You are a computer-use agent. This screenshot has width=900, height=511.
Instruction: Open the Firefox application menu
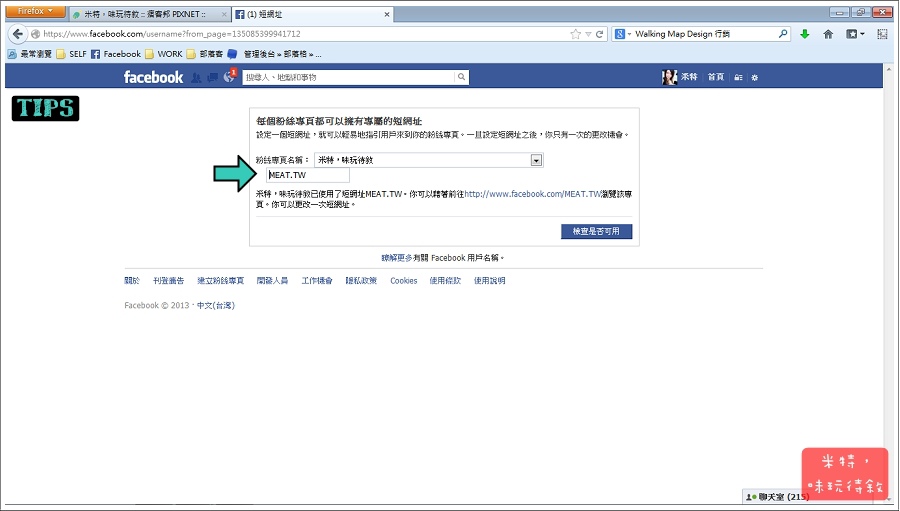34,11
